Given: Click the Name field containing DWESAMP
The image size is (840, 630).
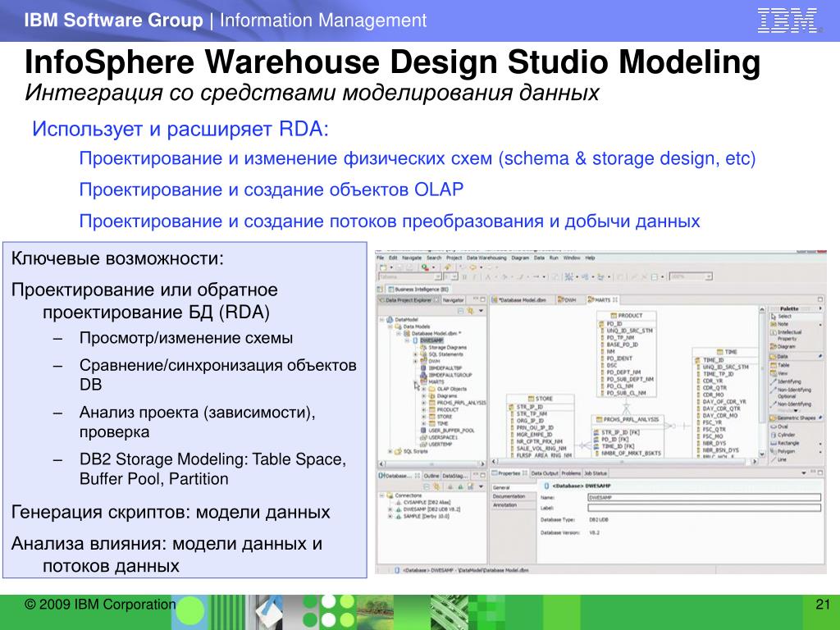Looking at the screenshot, I should (x=704, y=497).
